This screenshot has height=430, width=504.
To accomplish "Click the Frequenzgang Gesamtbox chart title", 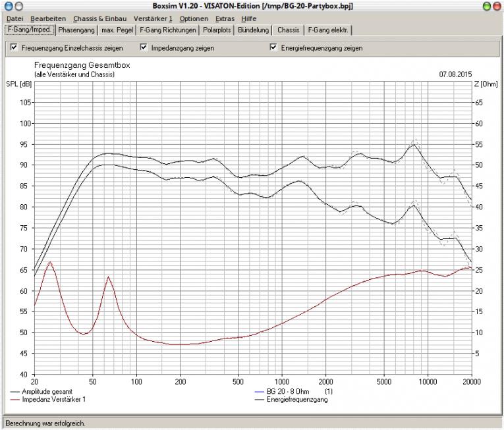I will pos(82,65).
